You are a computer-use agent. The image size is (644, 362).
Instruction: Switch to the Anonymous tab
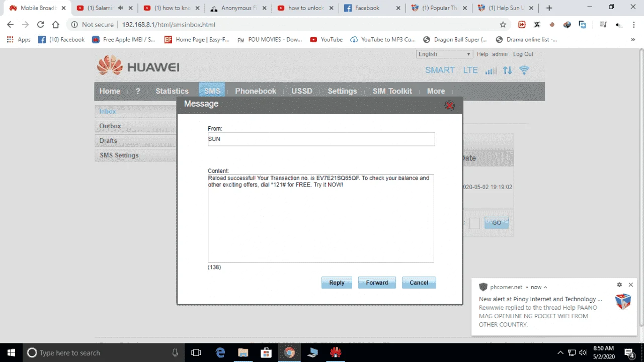237,8
